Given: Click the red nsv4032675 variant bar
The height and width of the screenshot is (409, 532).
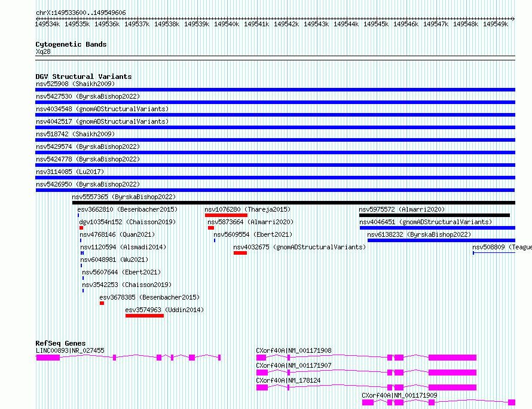Looking at the screenshot, I should [240, 253].
